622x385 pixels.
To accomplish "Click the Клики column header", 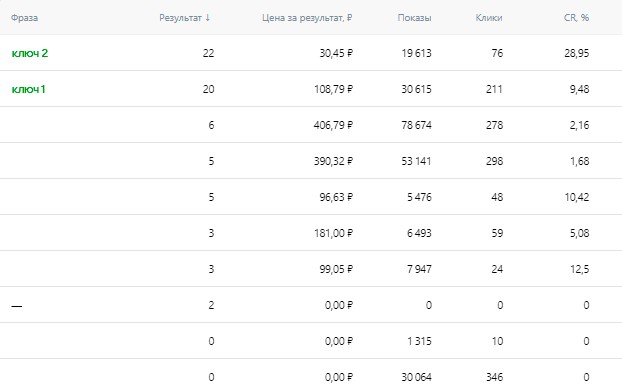I will 489,18.
